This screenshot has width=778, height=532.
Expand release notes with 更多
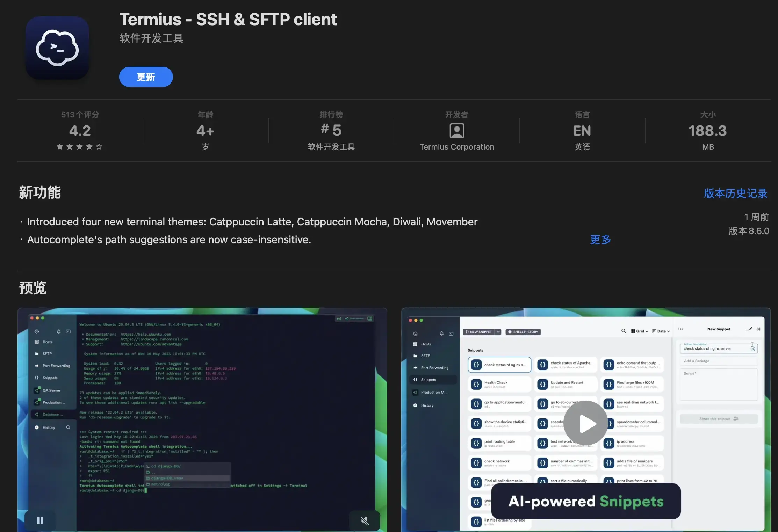tap(600, 239)
